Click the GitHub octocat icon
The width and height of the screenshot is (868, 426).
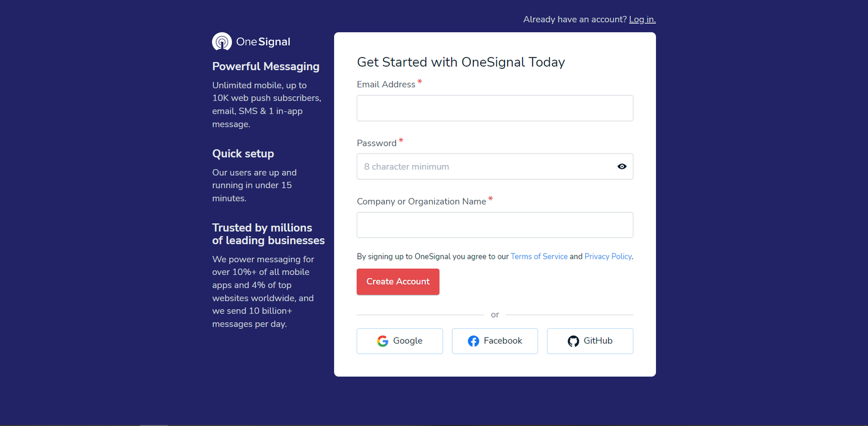tap(573, 341)
